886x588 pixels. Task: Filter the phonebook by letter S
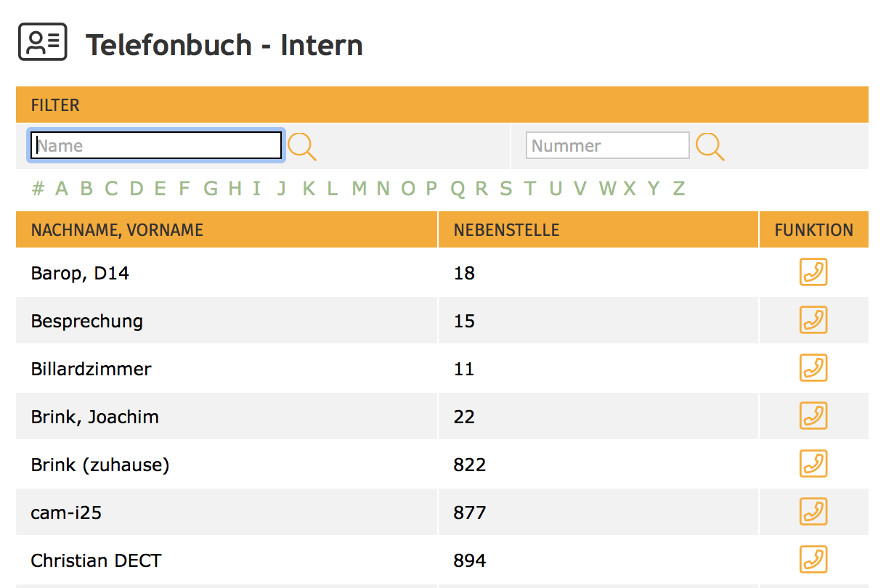click(x=505, y=189)
